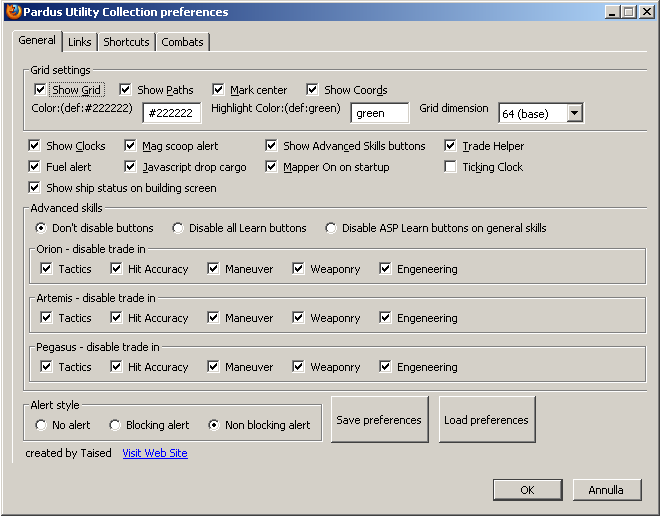Toggle Show Coords checkbox
660x516 pixels.
pyautogui.click(x=312, y=89)
